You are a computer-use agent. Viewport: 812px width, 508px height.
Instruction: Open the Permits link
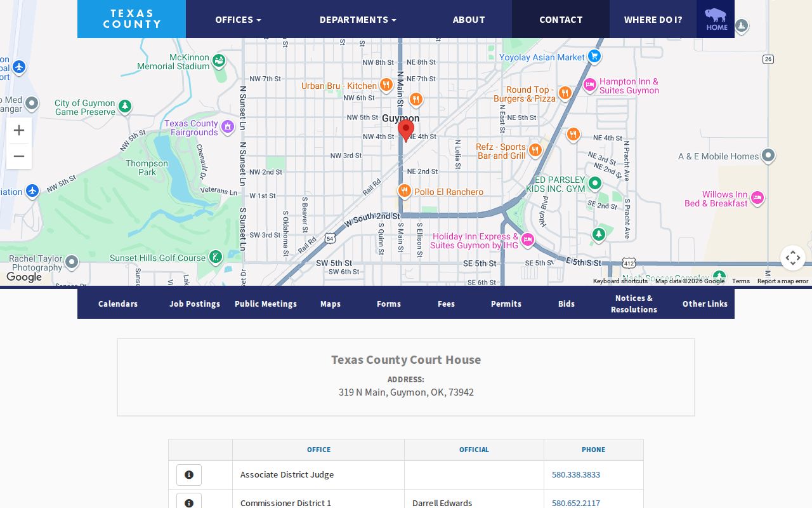pyautogui.click(x=506, y=304)
